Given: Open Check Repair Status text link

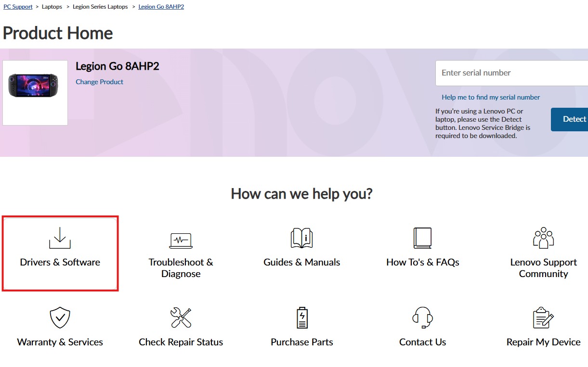Looking at the screenshot, I should pos(181,342).
